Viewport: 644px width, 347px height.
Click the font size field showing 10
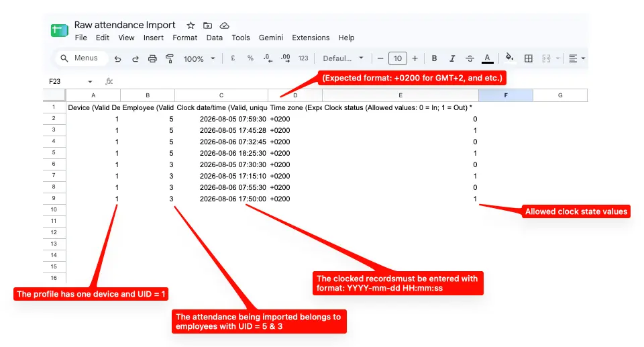[x=398, y=58]
